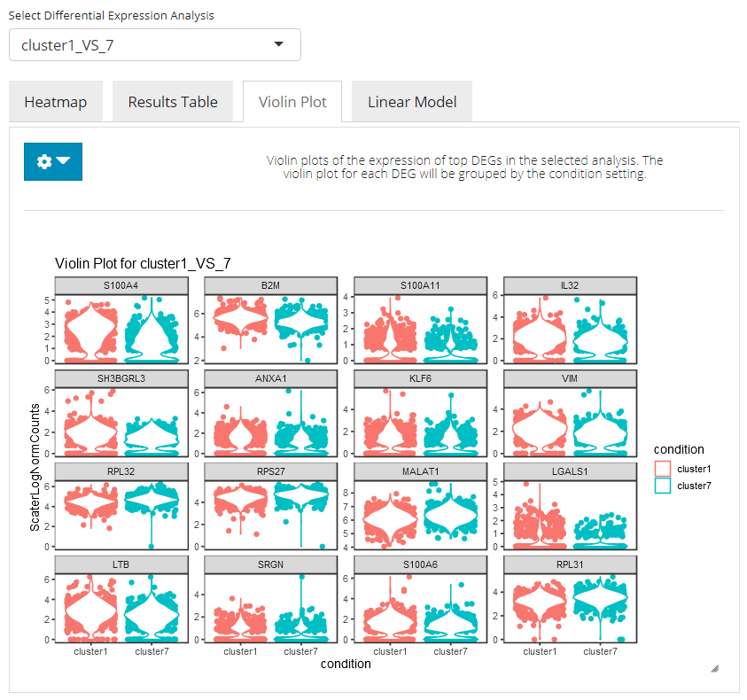Click the plot title Violin Plot for cluster1_VS_7
Viewport: 747px width, 700px height.
coord(143,263)
